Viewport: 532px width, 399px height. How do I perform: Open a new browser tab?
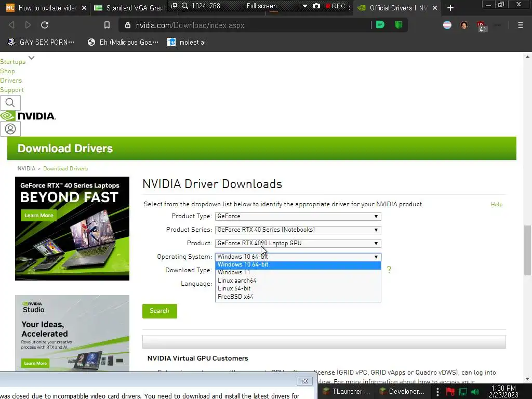(450, 8)
